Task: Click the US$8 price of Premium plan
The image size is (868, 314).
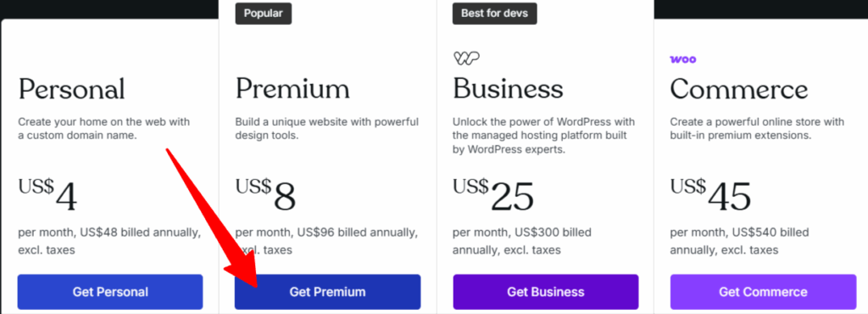Action: coord(265,194)
